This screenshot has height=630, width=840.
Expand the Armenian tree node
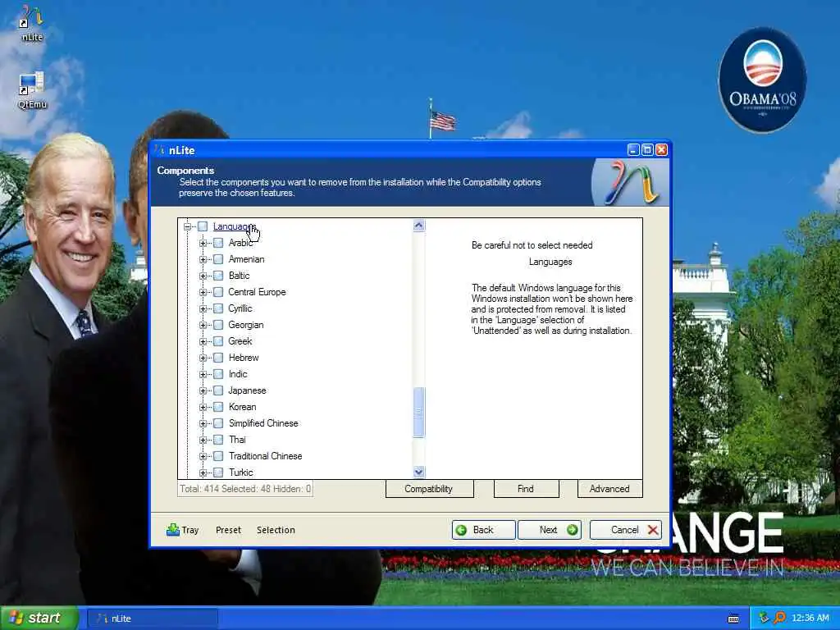click(x=203, y=259)
